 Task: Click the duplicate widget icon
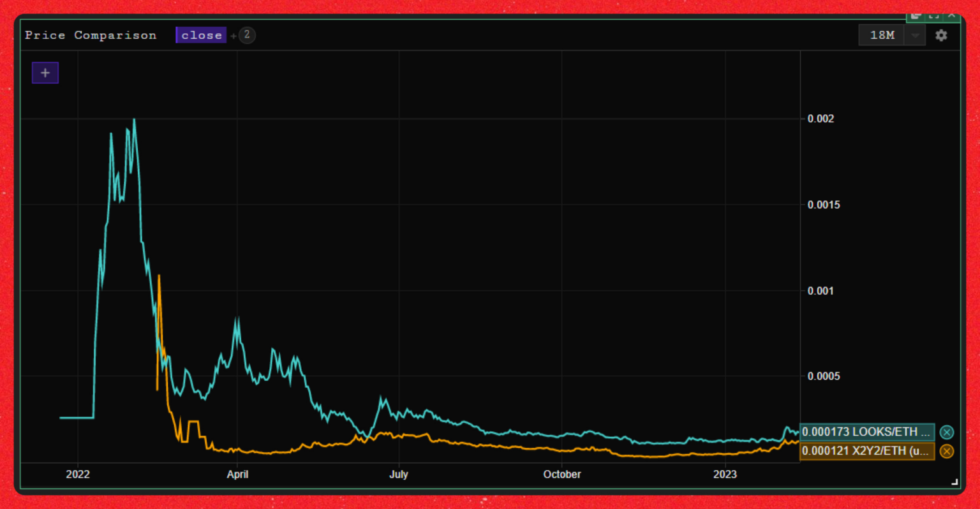click(x=916, y=16)
